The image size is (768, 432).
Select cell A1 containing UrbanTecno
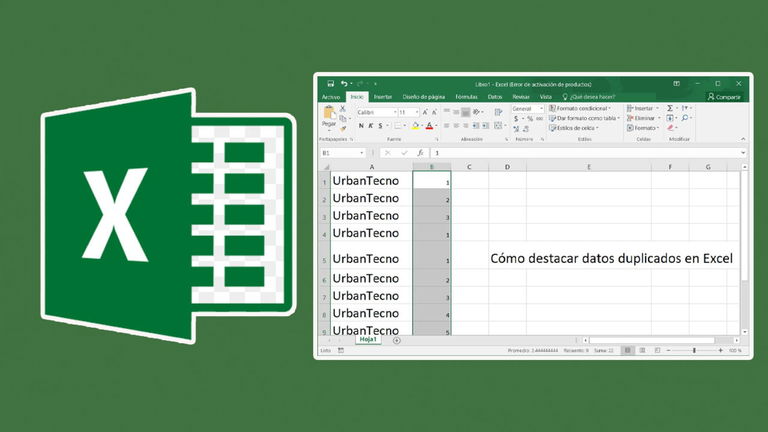371,181
